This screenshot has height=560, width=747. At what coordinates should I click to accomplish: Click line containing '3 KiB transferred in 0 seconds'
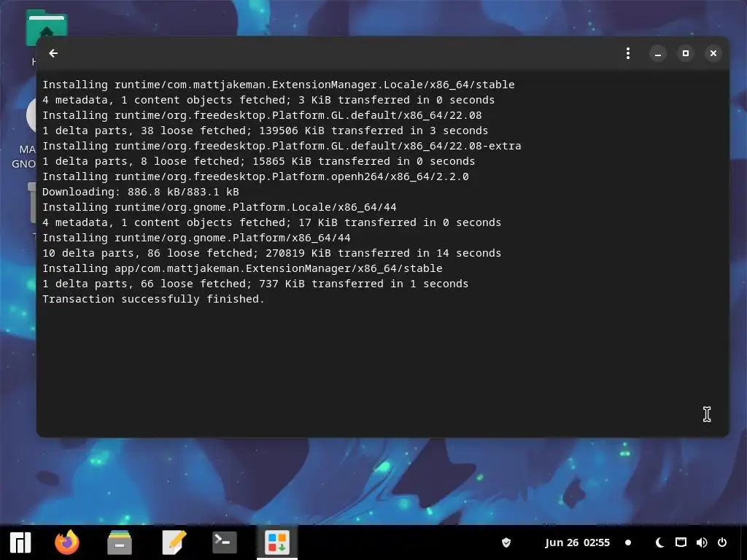(268, 100)
